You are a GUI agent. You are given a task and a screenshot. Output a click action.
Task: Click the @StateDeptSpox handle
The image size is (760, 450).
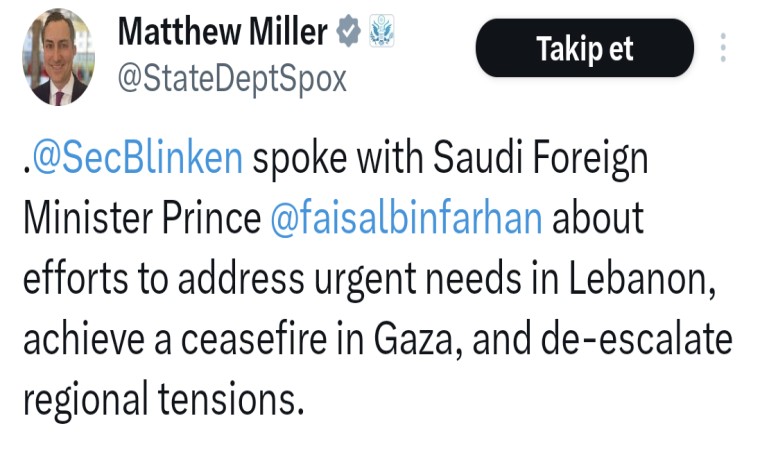(232, 77)
